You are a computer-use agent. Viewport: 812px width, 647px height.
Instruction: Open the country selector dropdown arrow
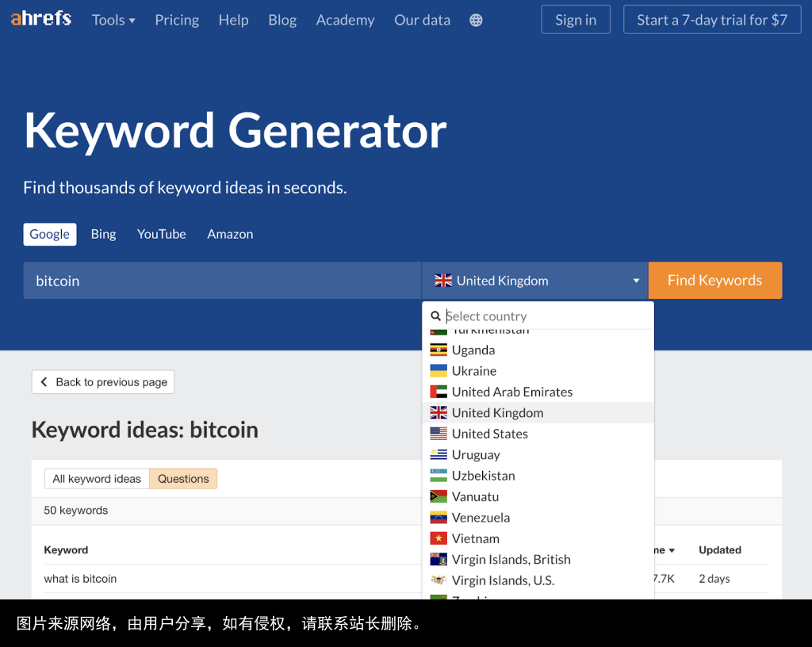click(636, 280)
